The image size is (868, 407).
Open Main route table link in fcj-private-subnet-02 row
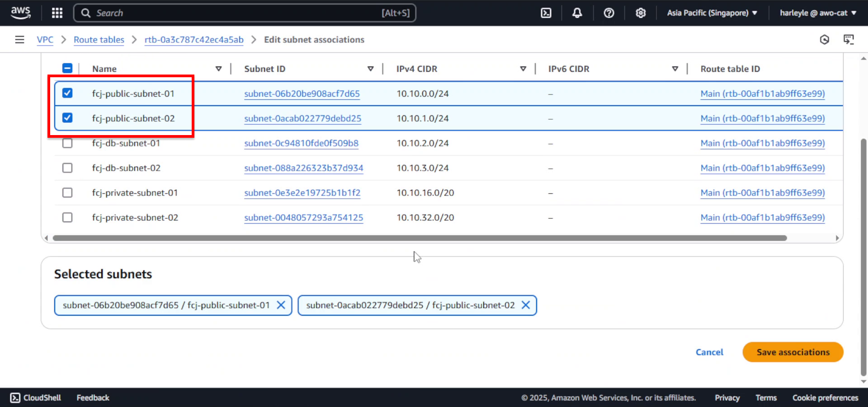[x=763, y=218]
